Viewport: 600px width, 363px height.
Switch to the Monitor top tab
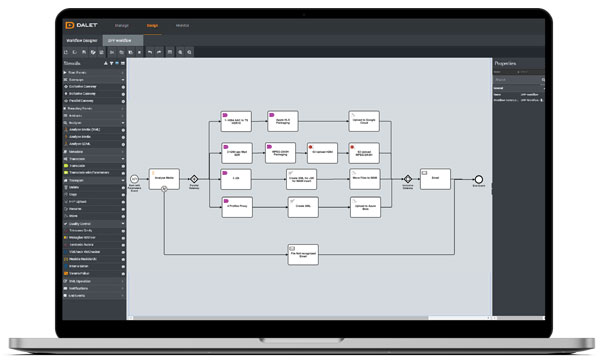click(183, 26)
